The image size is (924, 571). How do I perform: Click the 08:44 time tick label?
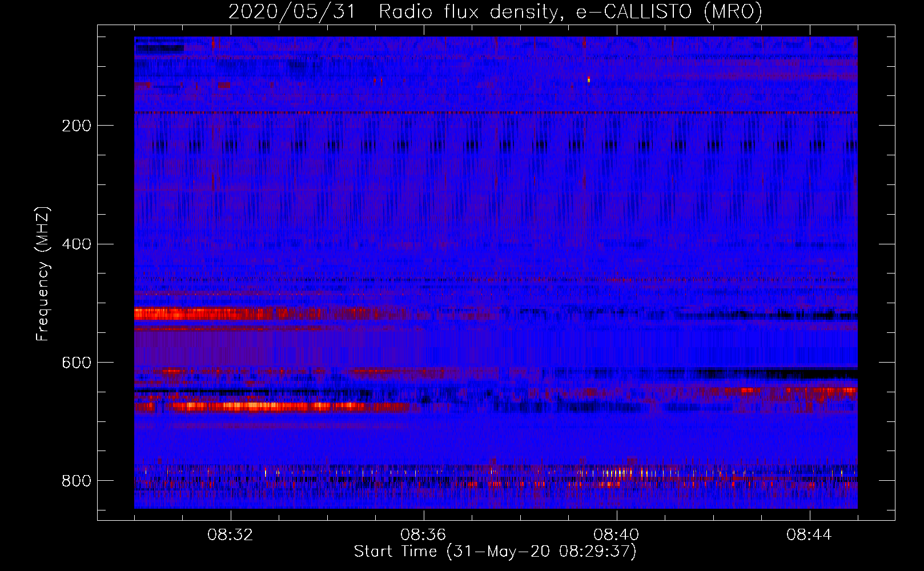(x=809, y=535)
